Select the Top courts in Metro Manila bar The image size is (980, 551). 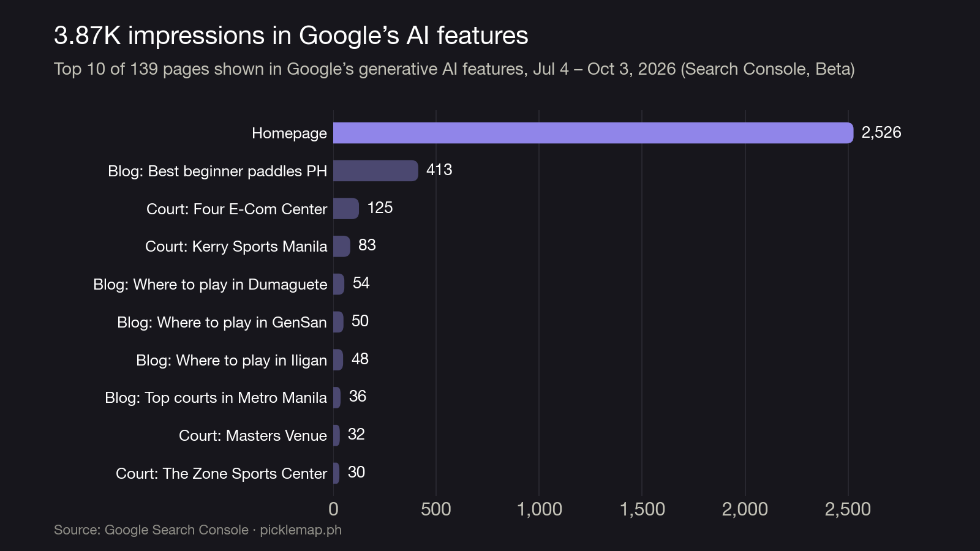337,397
